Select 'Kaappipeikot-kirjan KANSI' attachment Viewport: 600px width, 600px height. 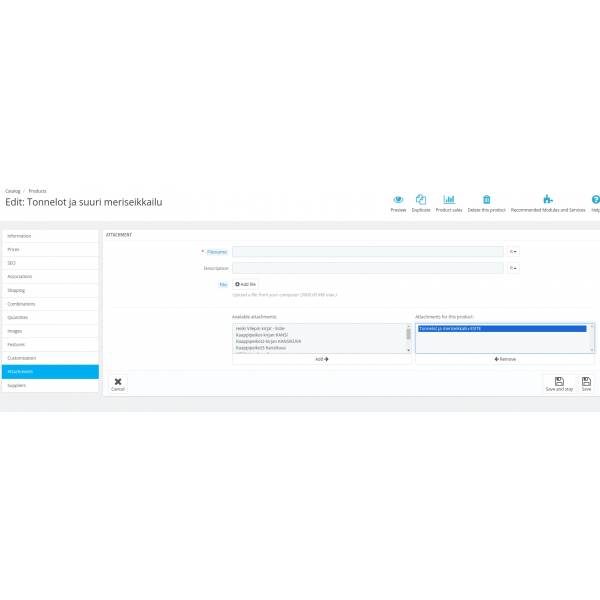click(x=262, y=335)
